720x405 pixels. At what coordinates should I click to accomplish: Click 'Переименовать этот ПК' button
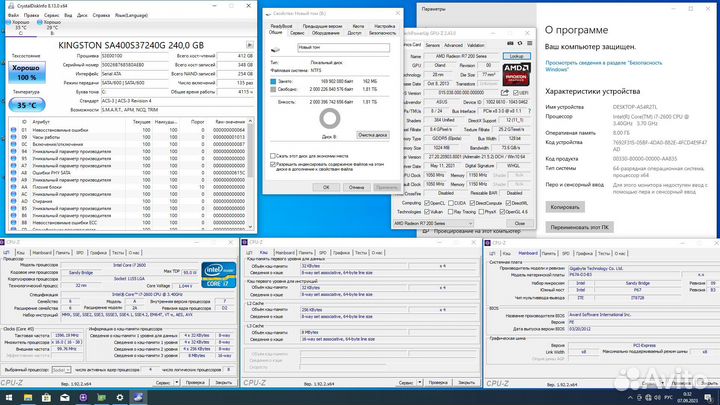click(x=579, y=227)
